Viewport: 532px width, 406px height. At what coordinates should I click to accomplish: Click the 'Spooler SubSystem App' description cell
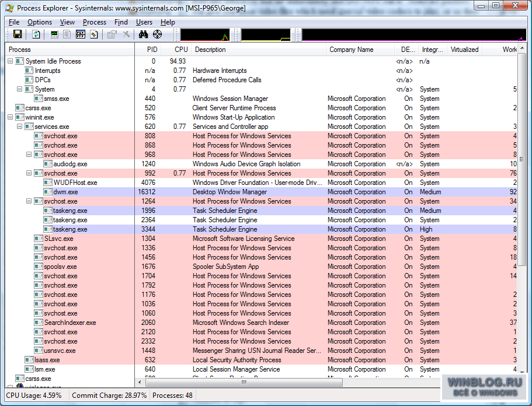pyautogui.click(x=225, y=267)
